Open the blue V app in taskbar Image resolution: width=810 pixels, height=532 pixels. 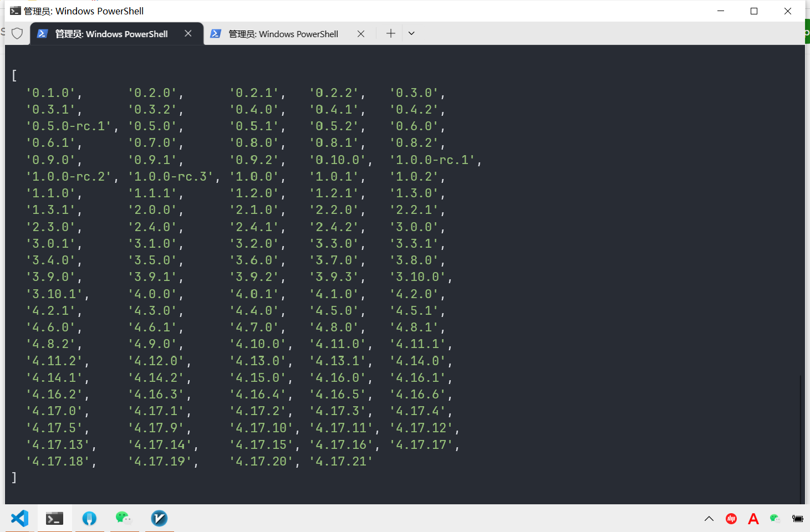159,518
